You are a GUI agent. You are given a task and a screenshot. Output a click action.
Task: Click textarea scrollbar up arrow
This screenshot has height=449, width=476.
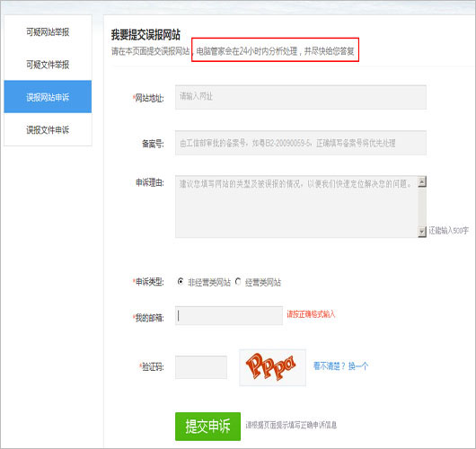click(422, 181)
